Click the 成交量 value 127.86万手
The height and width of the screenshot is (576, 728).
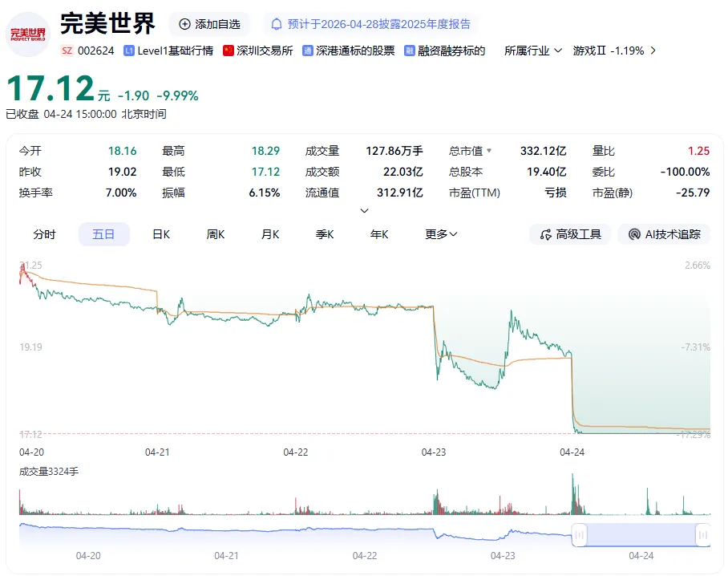point(394,151)
